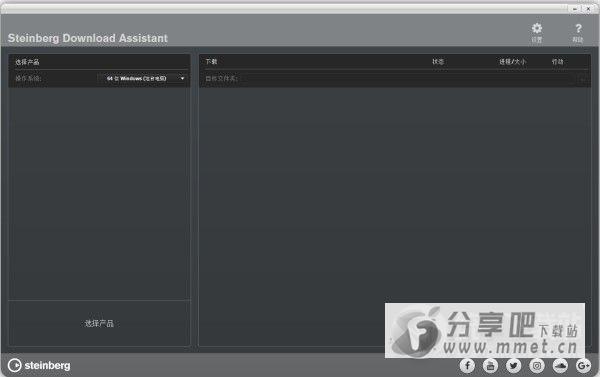
Task: Minimize the Download Assistant window
Action: (x=575, y=9)
